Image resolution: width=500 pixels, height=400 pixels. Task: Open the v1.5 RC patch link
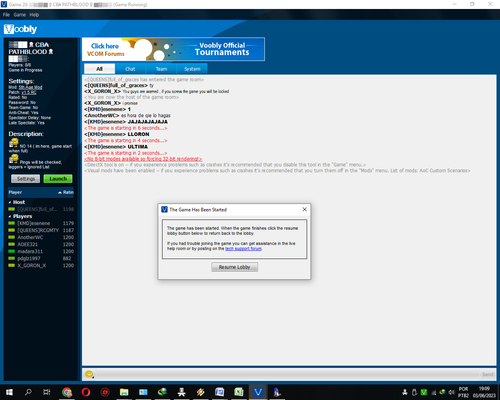point(29,92)
